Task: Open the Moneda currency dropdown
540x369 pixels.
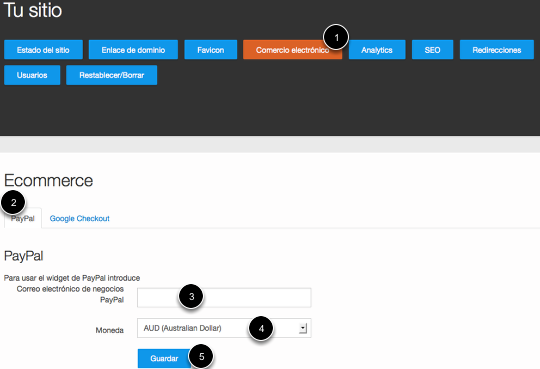Action: 224,328
